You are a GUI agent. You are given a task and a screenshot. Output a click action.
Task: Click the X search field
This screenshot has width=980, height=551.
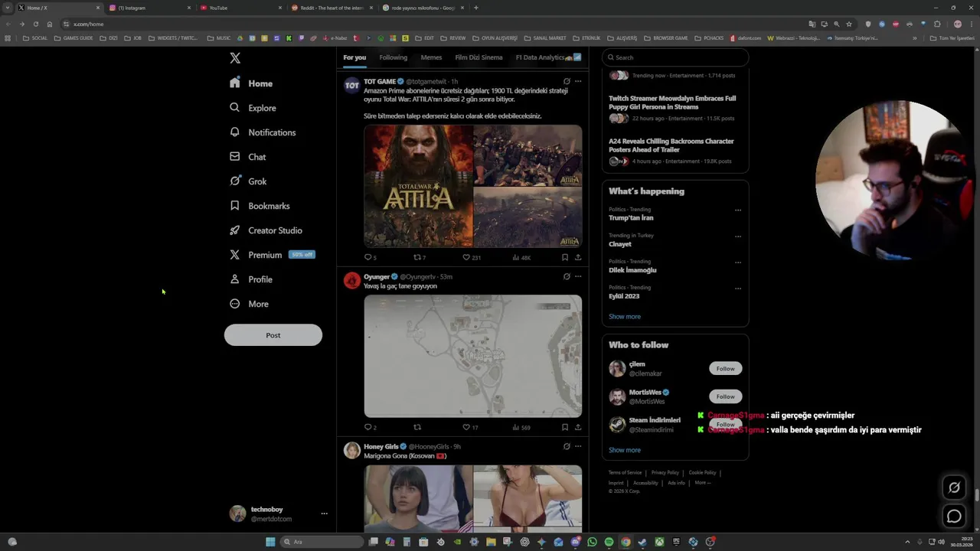(x=675, y=57)
